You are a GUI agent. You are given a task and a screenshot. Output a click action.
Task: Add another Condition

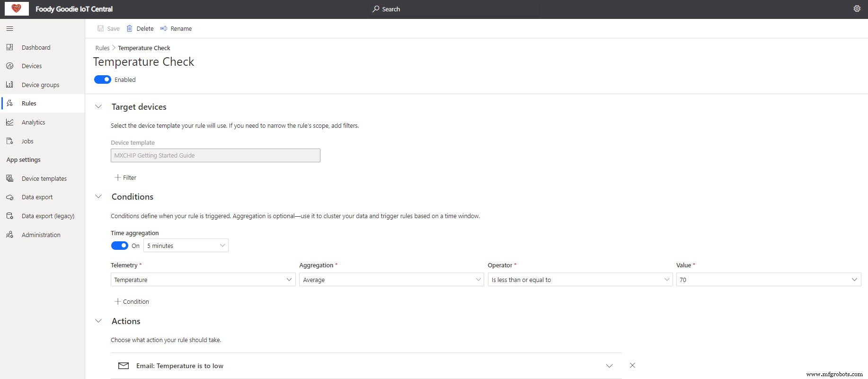click(x=132, y=301)
